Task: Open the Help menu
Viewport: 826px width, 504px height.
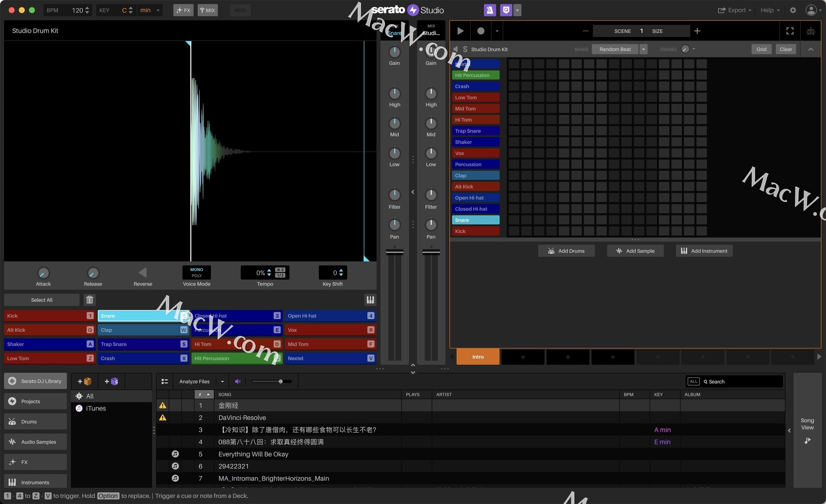Action: [x=770, y=10]
